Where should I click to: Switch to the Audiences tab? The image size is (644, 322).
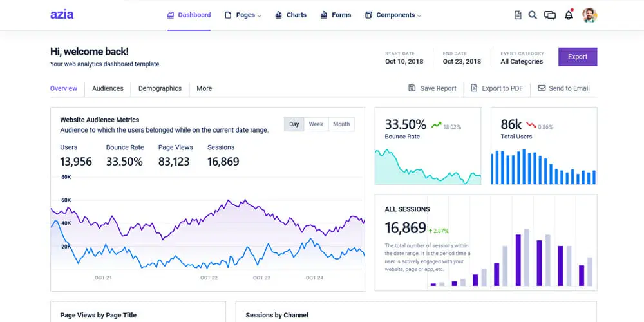point(108,88)
